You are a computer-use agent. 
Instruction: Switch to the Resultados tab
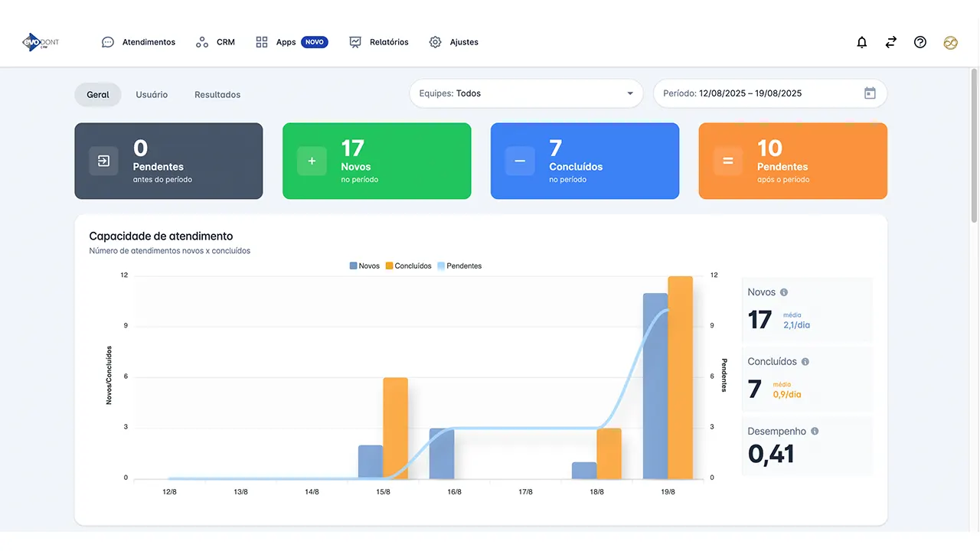[x=217, y=95]
